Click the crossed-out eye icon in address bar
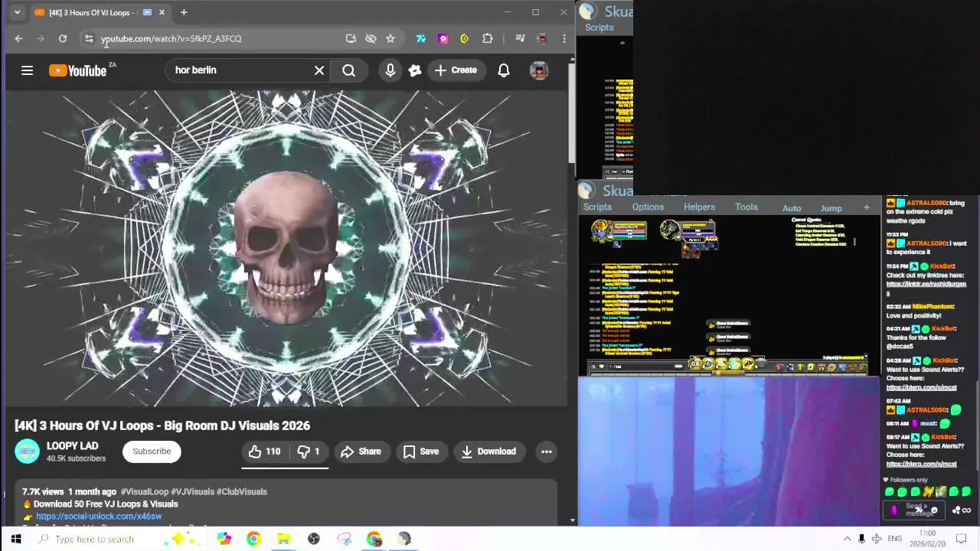 pos(371,38)
